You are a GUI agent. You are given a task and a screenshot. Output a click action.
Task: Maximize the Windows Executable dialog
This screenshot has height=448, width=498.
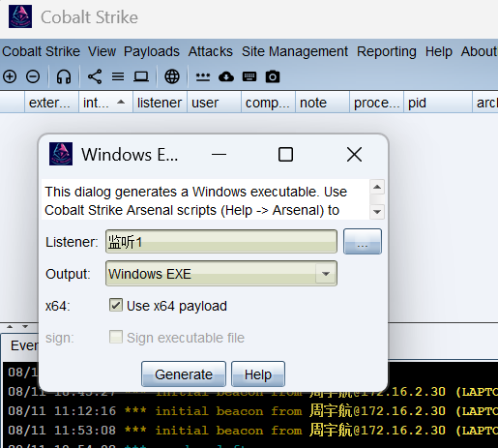[285, 154]
